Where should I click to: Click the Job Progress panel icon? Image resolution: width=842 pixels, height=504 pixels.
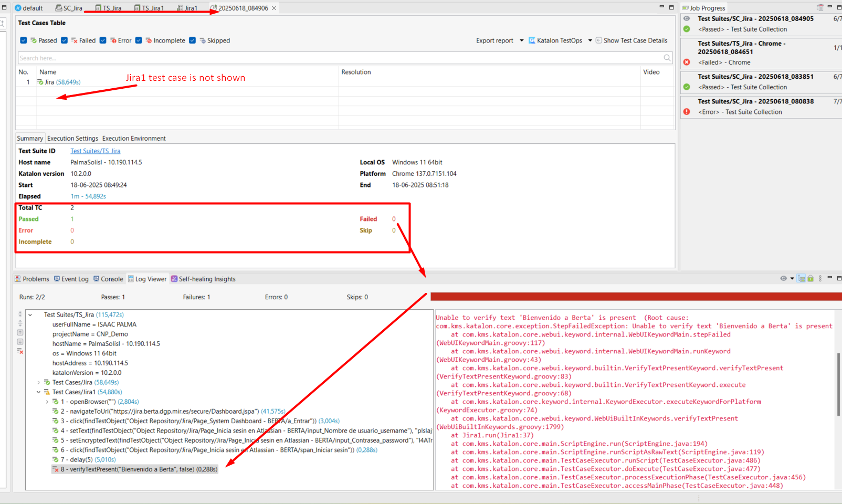(685, 8)
